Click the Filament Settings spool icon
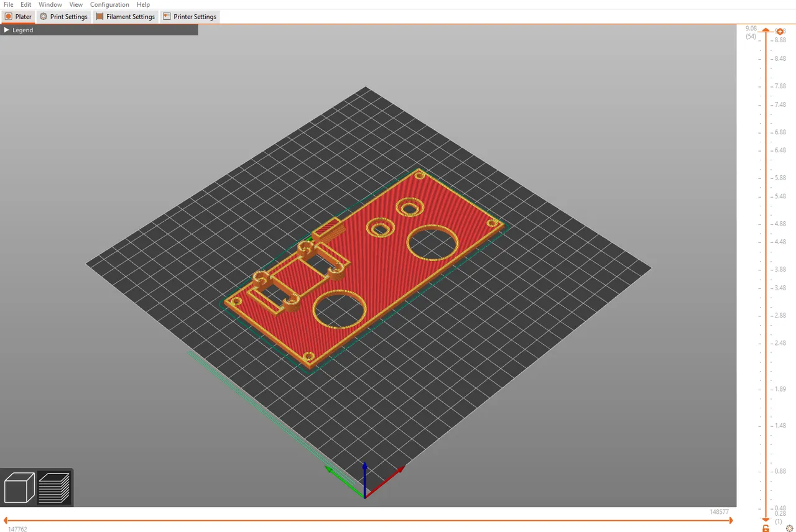 (x=99, y=17)
